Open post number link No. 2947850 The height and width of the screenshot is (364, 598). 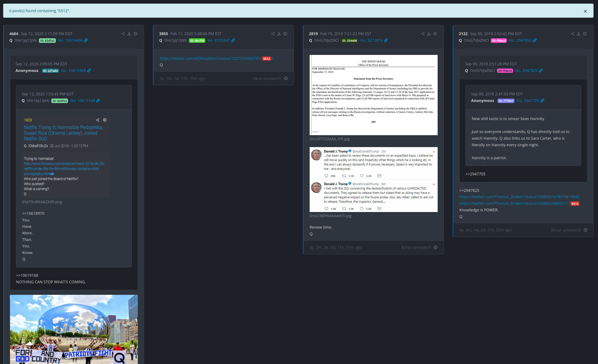pyautogui.click(x=520, y=40)
